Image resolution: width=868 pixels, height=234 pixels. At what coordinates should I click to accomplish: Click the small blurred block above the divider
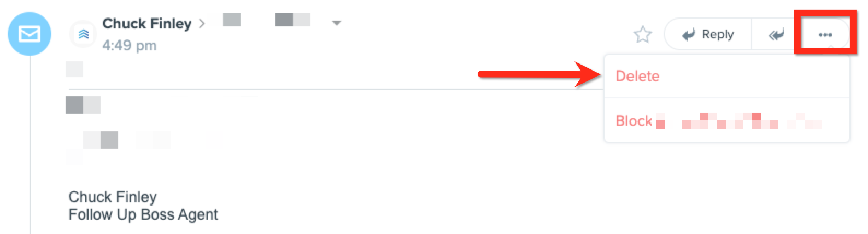74,69
